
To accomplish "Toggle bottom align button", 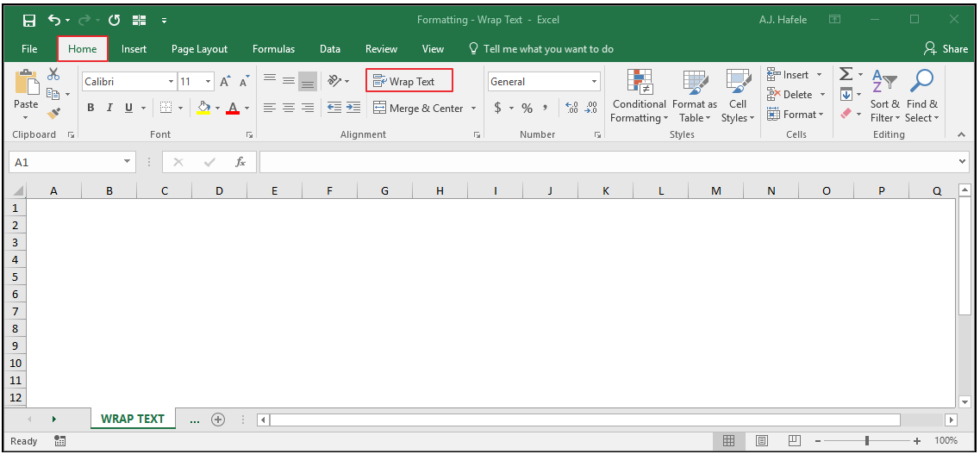I will coord(308,81).
